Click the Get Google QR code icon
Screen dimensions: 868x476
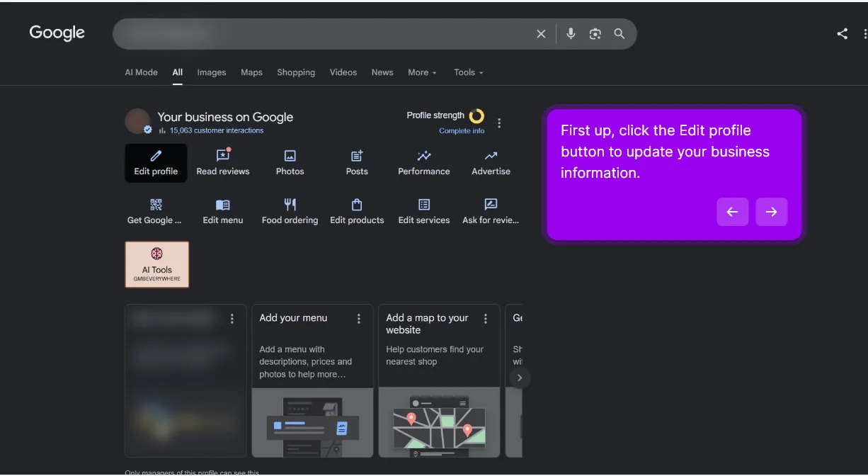tap(156, 205)
